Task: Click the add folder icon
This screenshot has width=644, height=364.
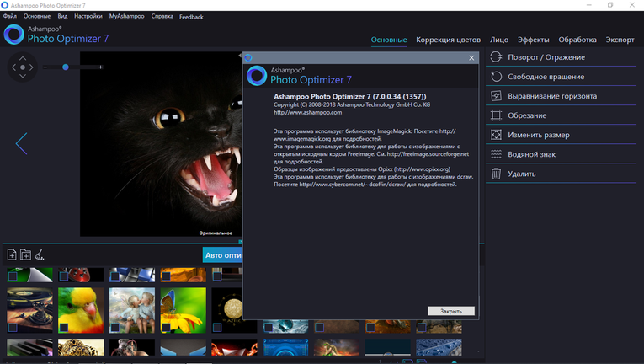Action: click(25, 255)
